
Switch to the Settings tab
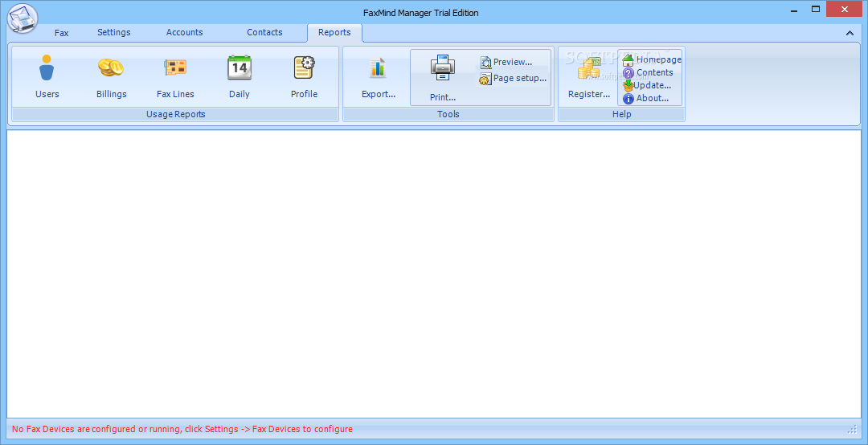click(x=114, y=32)
